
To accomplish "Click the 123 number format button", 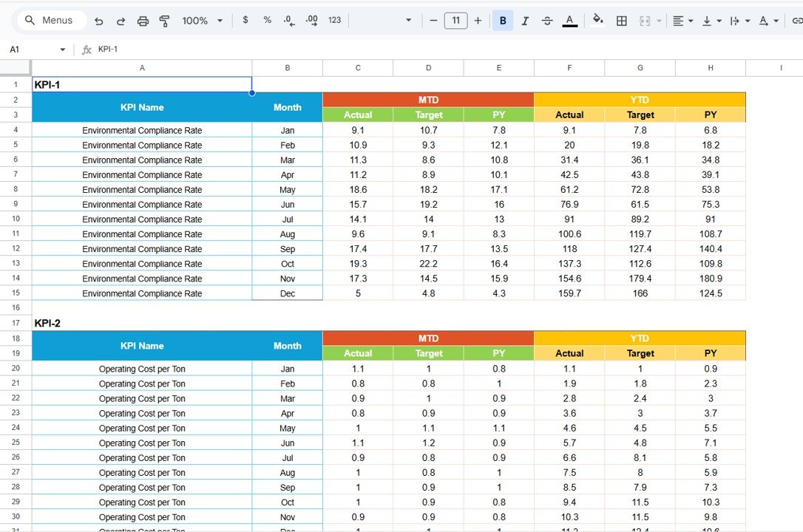I will (333, 20).
